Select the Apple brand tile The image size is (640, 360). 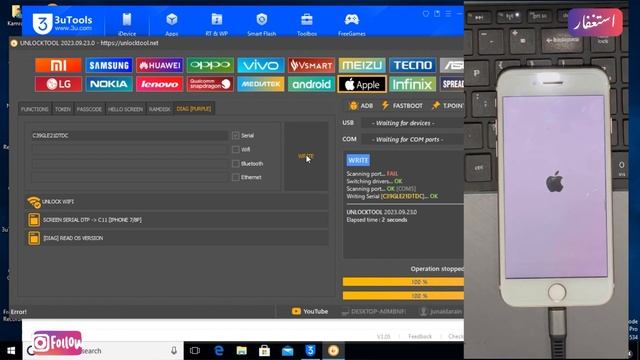[x=362, y=84]
